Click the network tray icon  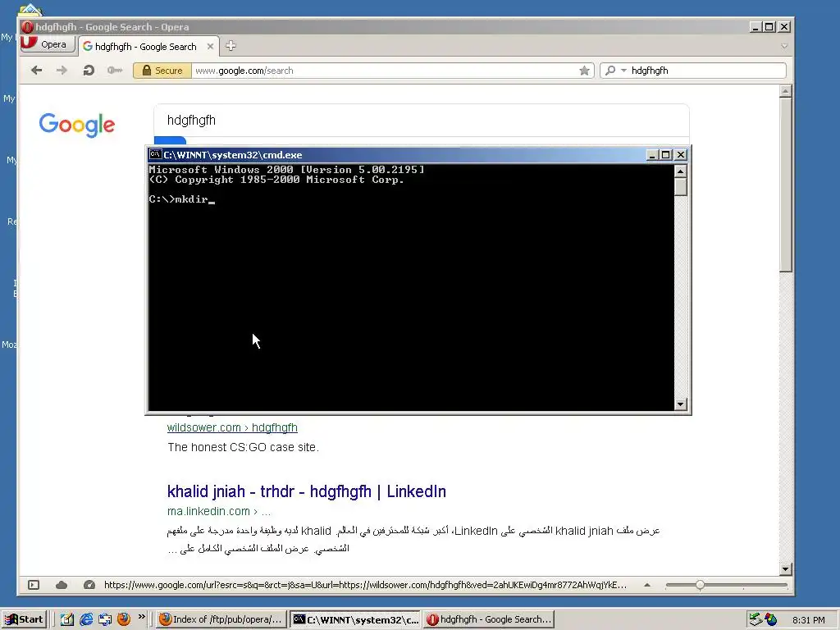point(756,619)
